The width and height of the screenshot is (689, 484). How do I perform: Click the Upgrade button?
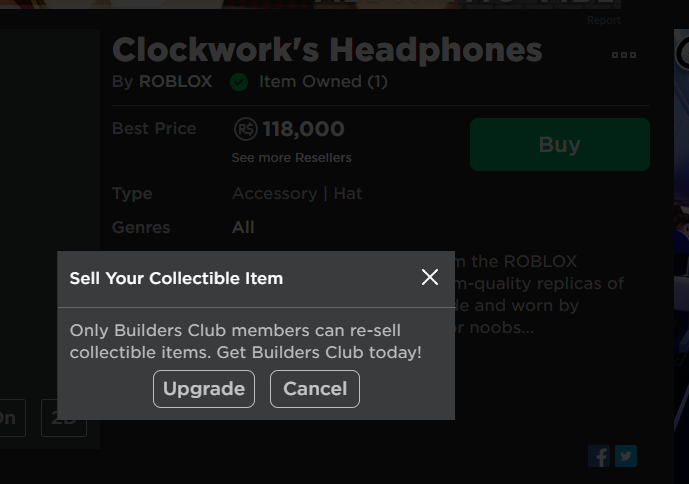tap(204, 389)
